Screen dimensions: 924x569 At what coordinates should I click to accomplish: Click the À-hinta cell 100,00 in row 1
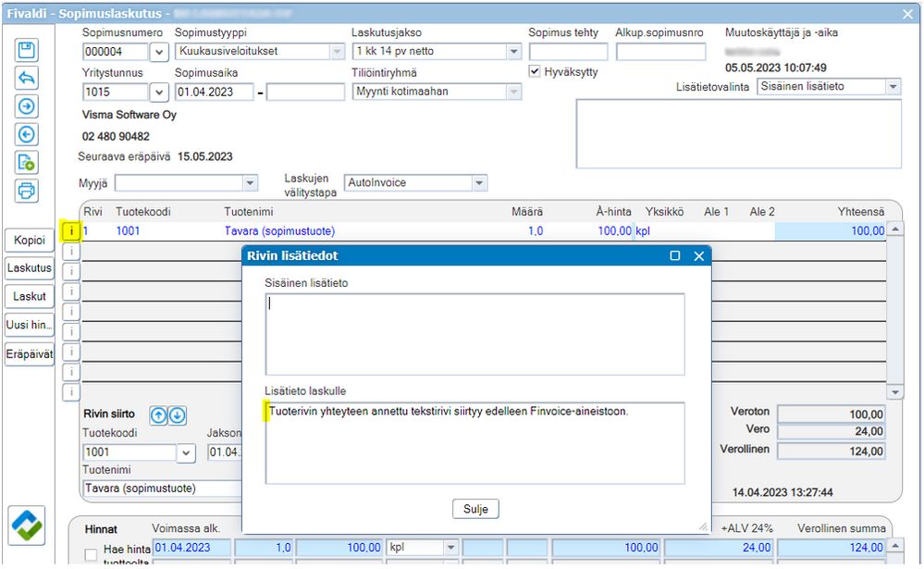coord(615,231)
